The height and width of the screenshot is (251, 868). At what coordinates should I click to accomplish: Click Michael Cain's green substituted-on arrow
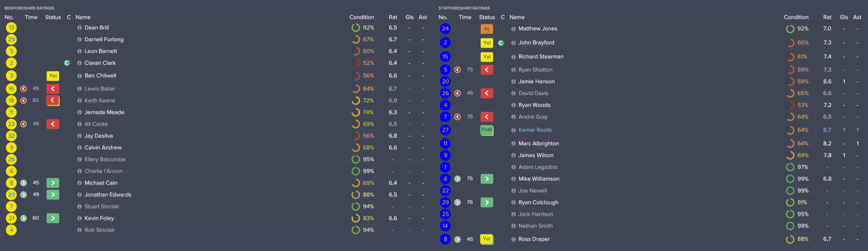(53, 183)
